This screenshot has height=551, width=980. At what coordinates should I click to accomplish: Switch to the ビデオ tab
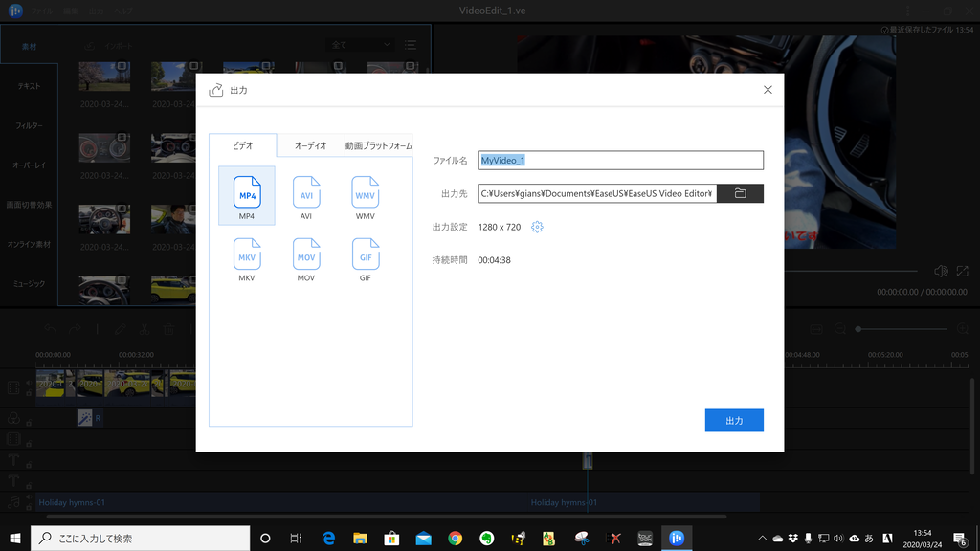coord(242,145)
